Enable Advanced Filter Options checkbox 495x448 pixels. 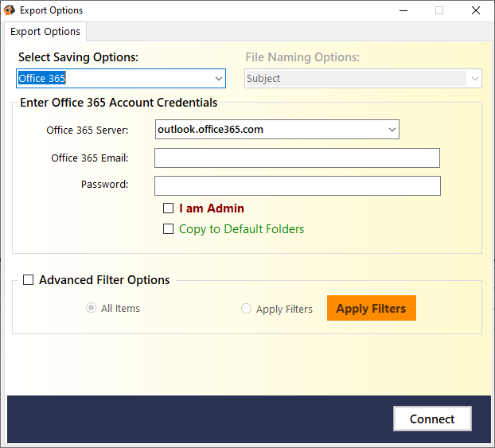29,280
